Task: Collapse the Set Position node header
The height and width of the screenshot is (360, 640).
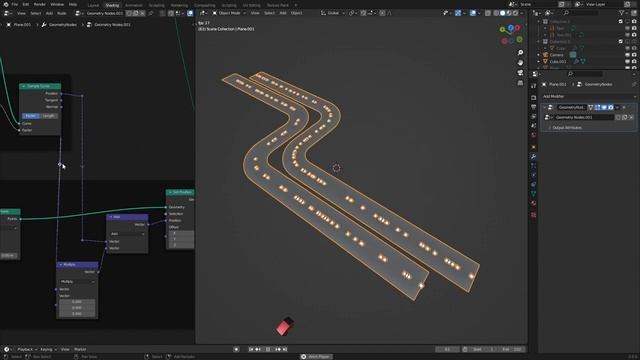Action: tap(170, 192)
